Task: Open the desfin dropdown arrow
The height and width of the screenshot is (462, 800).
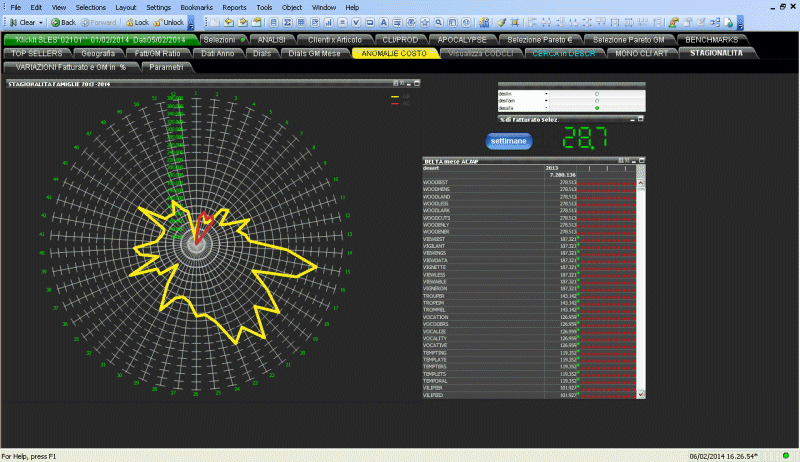Action: click(546, 94)
